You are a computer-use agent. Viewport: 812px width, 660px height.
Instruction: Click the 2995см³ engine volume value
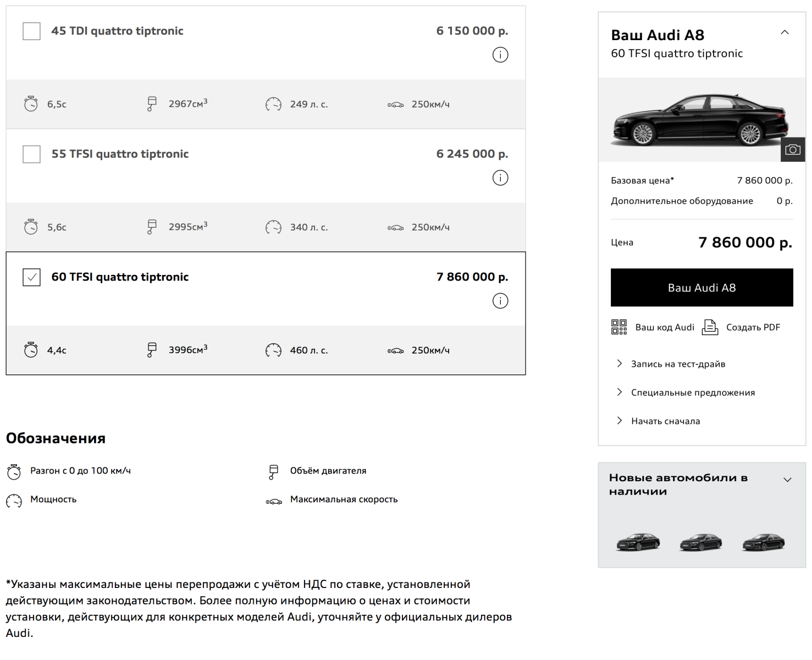(x=188, y=227)
